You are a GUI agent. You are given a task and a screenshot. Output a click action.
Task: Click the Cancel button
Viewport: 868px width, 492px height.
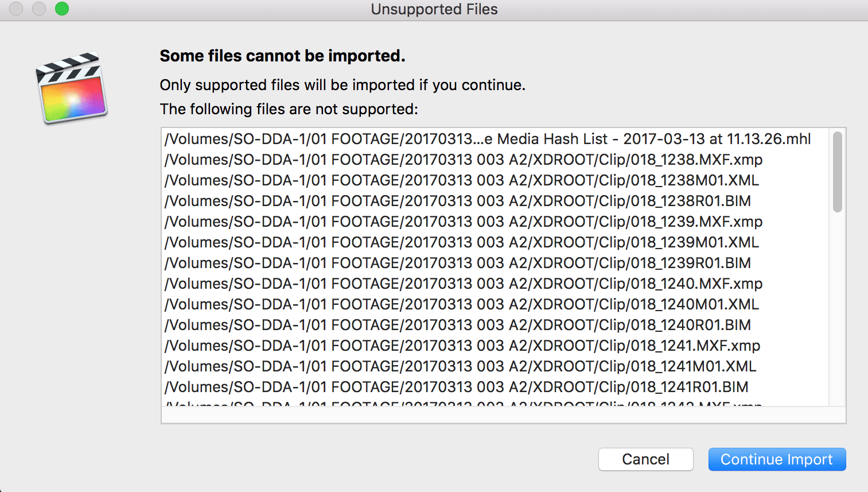645,459
